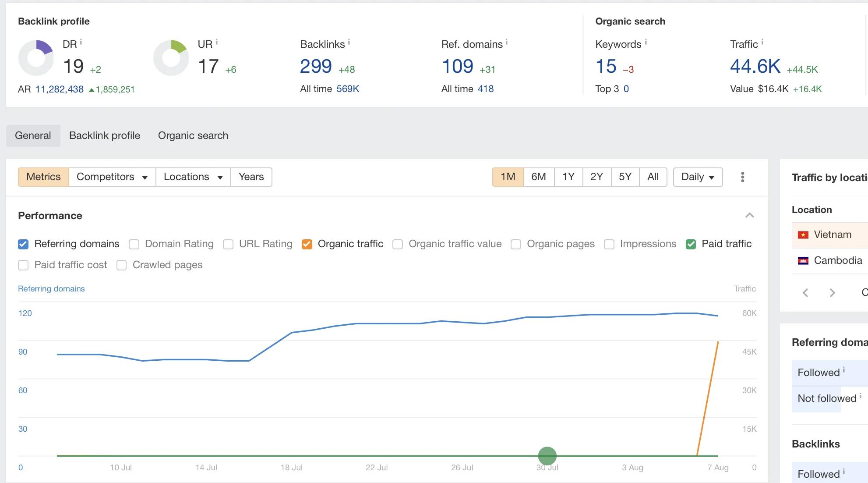Click the Not followed bar row
The image size is (868, 483).
(830, 399)
